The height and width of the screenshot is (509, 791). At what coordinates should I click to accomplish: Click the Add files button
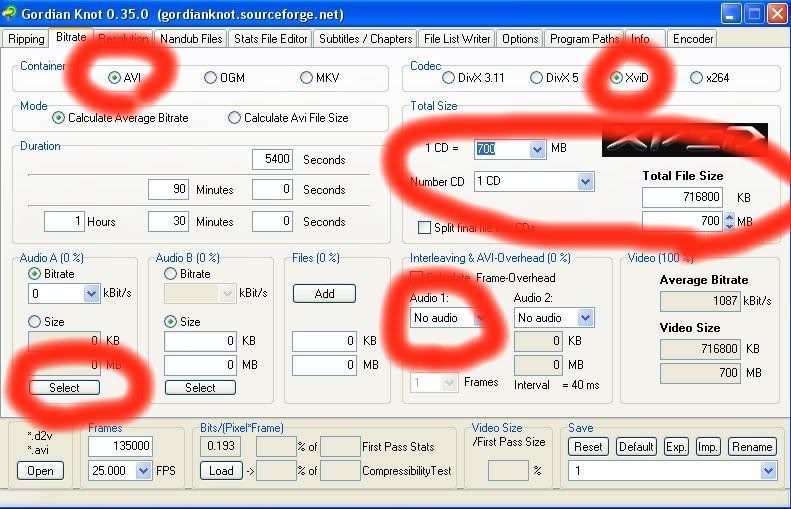pos(324,294)
